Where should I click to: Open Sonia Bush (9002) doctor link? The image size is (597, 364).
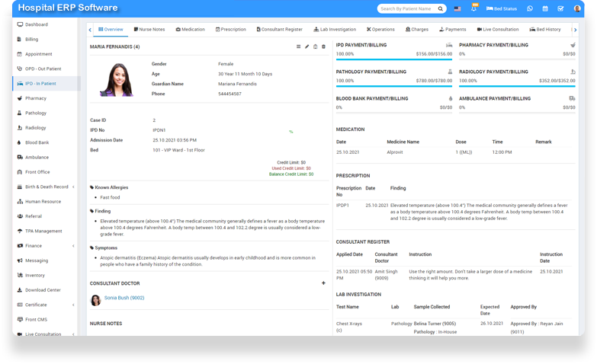(124, 298)
